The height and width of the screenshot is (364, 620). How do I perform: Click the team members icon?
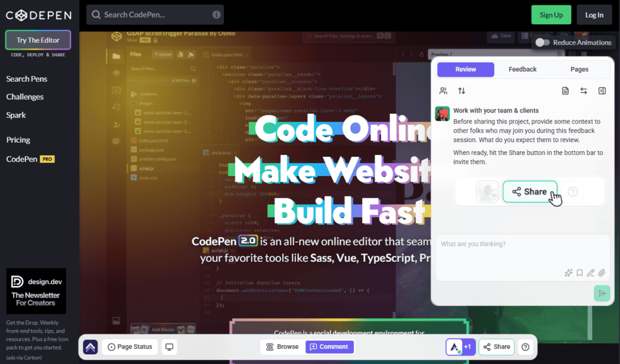pos(443,91)
